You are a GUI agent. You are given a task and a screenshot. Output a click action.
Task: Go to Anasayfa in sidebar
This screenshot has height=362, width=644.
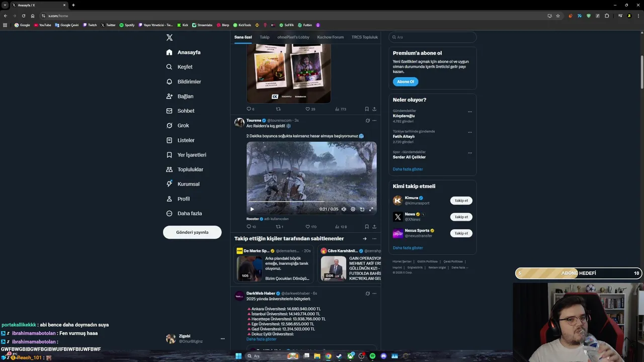(x=184, y=52)
